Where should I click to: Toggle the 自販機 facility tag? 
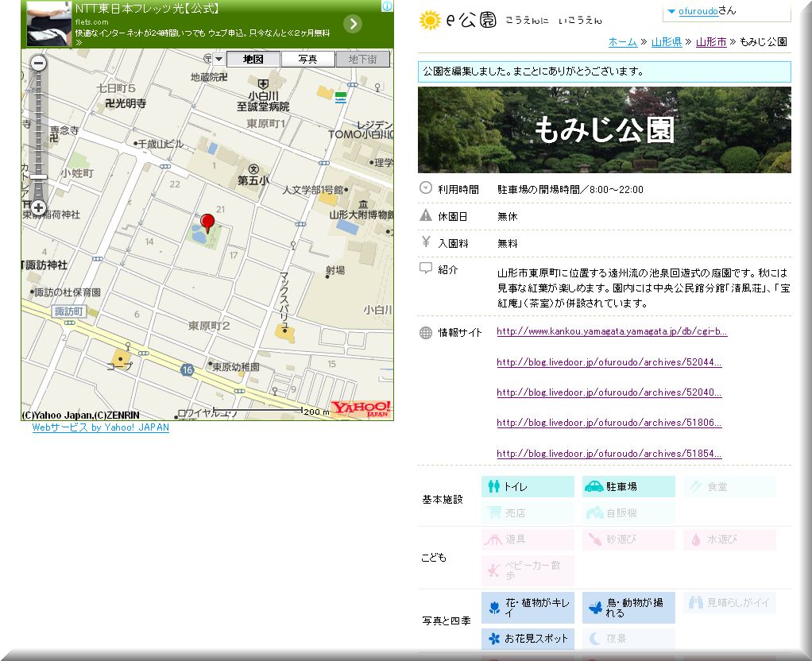pyautogui.click(x=628, y=513)
